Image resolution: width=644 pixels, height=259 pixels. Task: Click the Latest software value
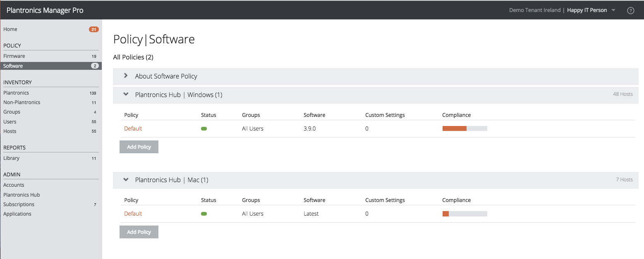311,214
